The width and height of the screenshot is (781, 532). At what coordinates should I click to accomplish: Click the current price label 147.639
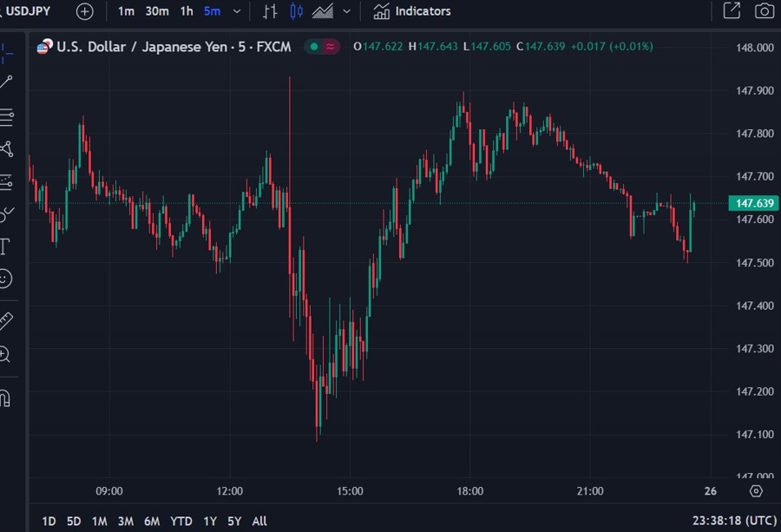coord(755,203)
